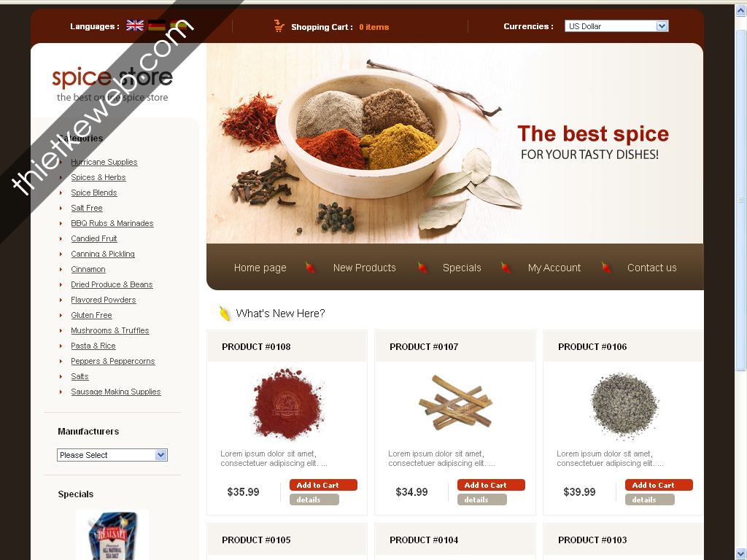This screenshot has width=747, height=560.
Task: View details of Product #0107
Action: click(482, 499)
